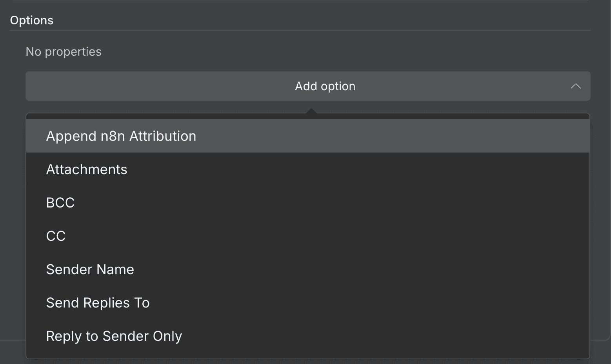The image size is (611, 364).
Task: Click the Add option dropdown button
Action: [307, 86]
